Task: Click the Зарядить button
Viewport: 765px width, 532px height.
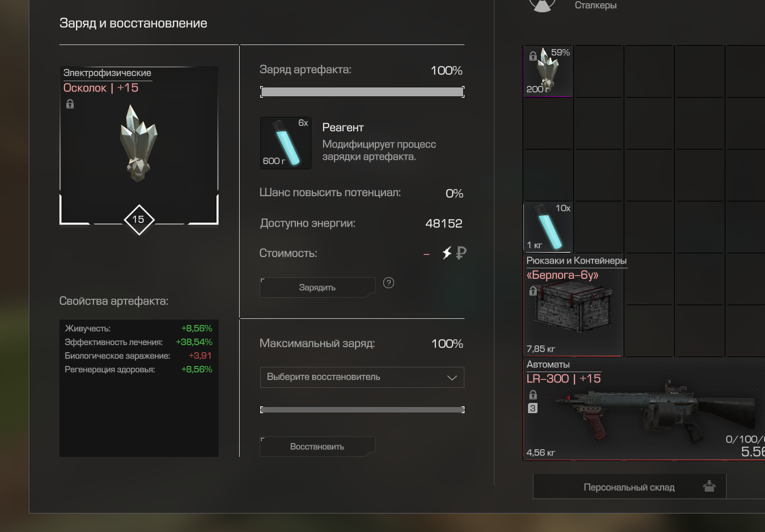Action: point(317,288)
